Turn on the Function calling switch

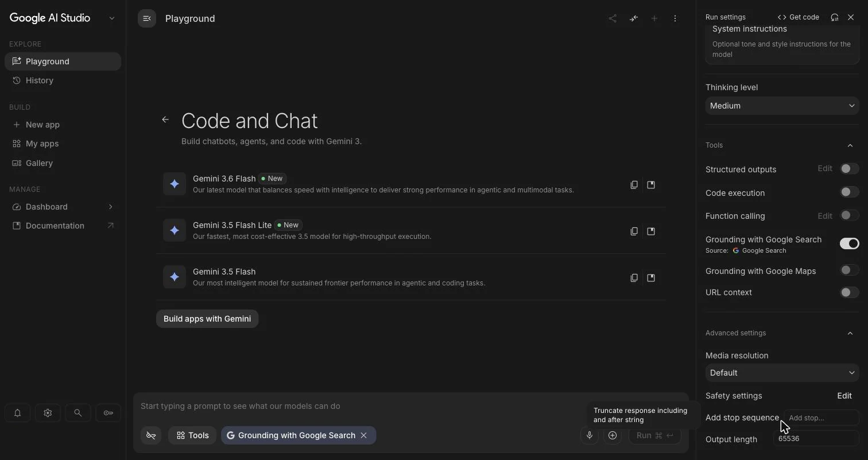849,215
